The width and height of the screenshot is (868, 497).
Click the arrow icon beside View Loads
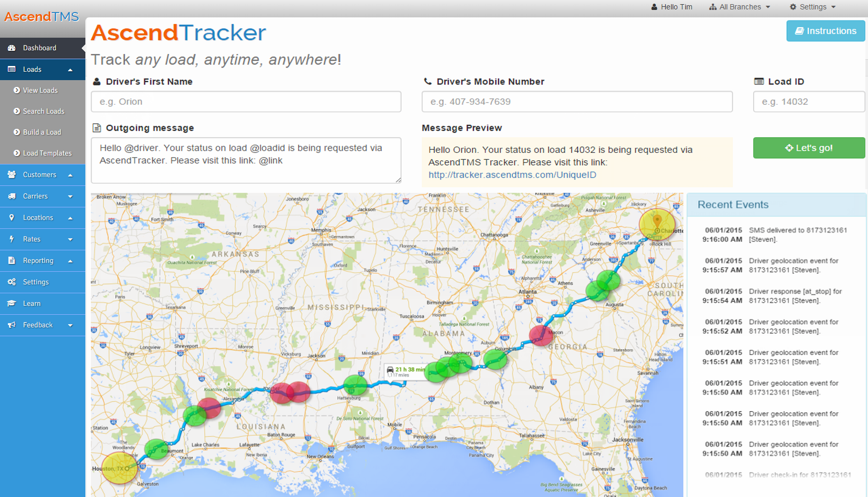[x=17, y=90]
